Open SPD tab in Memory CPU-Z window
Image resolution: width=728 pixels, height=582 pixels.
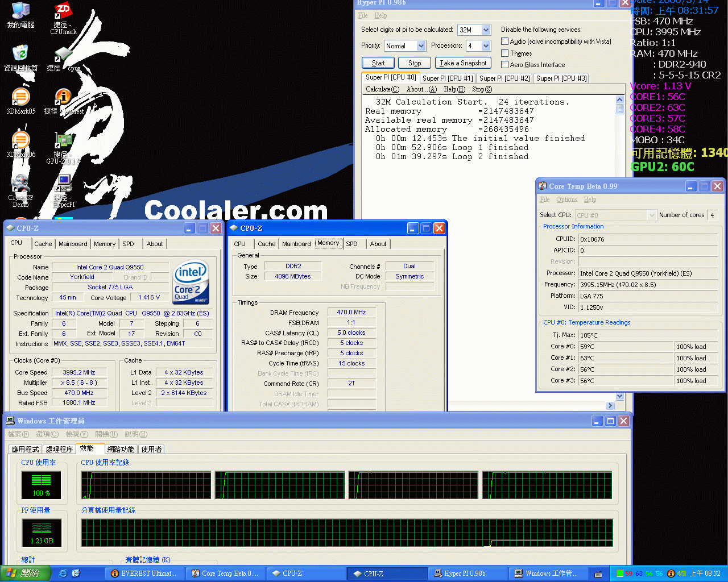pos(352,244)
